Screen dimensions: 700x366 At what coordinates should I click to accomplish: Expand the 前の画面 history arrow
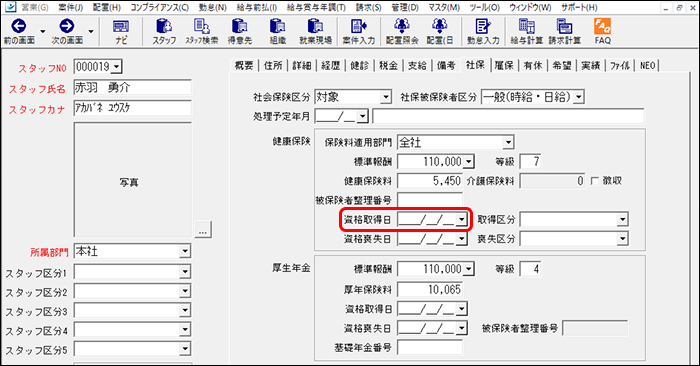tap(43, 31)
